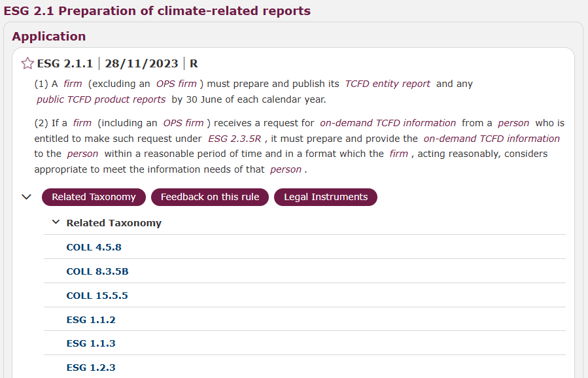This screenshot has height=378, width=588.
Task: Follow the ESG 2.3.5R cross-reference
Action: click(235, 139)
